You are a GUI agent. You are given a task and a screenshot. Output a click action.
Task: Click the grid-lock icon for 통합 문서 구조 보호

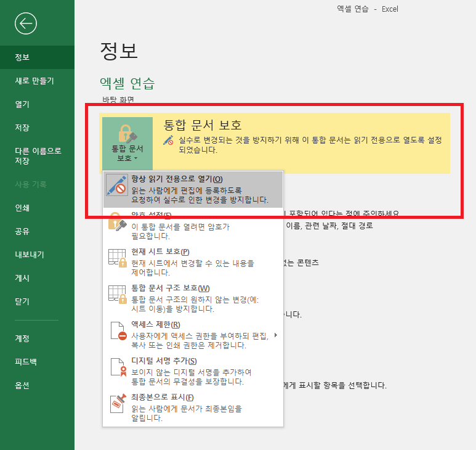click(117, 295)
